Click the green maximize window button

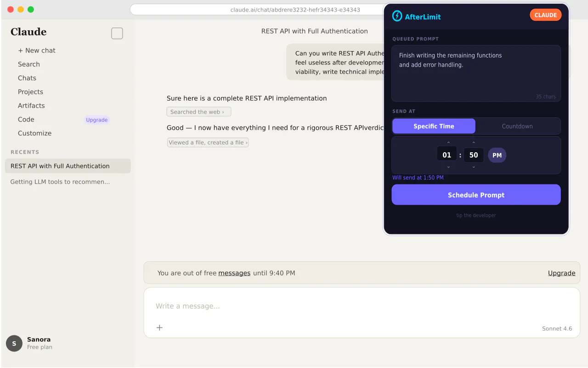tap(31, 9)
